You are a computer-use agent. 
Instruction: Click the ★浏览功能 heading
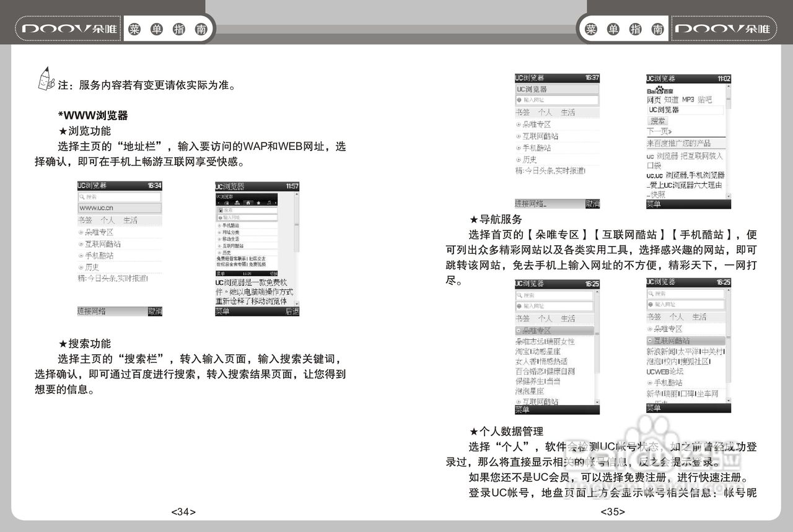(84, 131)
